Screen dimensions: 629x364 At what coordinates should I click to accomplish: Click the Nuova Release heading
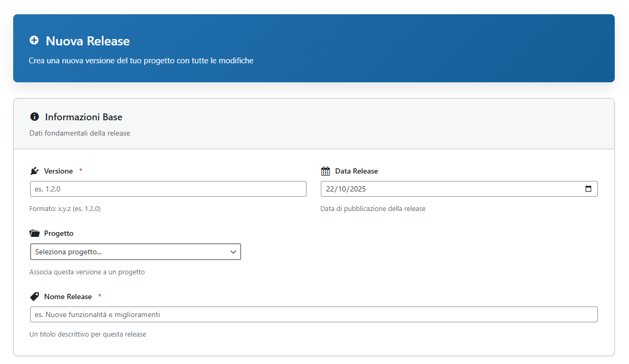click(88, 41)
